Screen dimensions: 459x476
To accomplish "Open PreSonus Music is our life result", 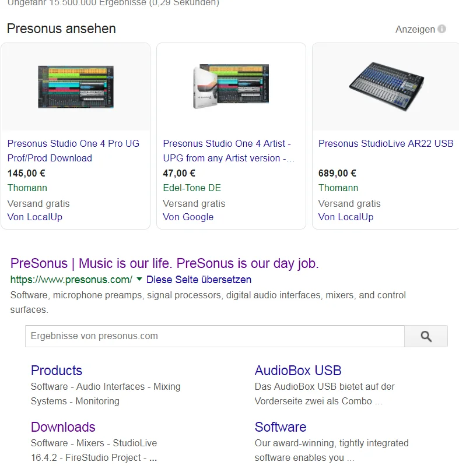I will [164, 263].
